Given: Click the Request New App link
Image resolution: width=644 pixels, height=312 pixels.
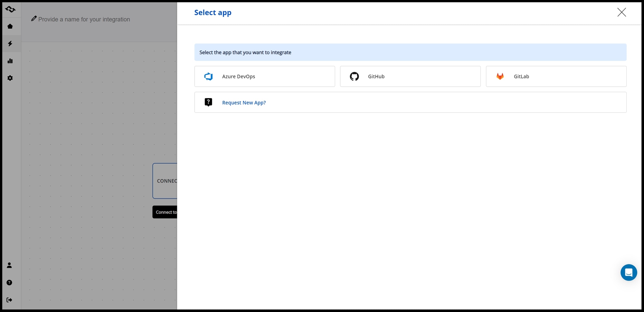Looking at the screenshot, I should tap(244, 103).
